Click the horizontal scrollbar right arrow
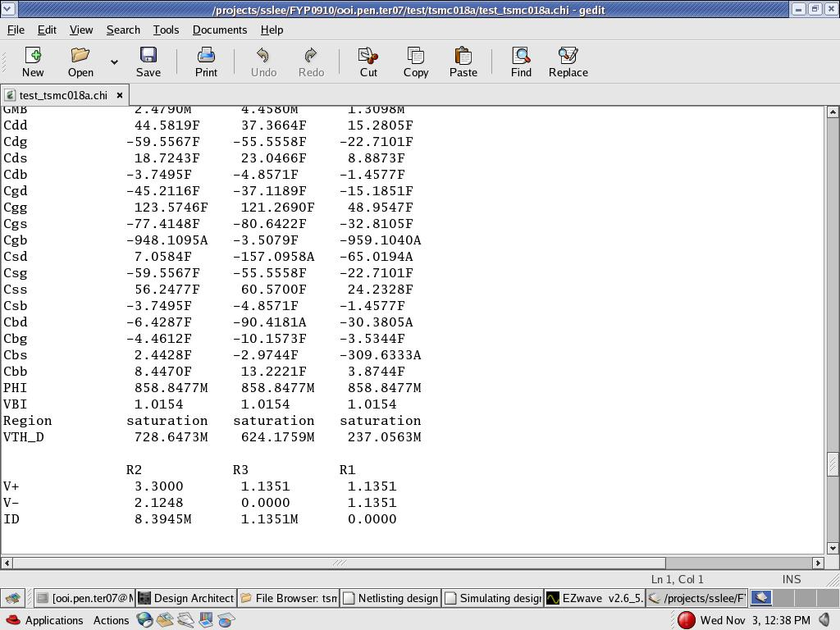 pos(818,563)
